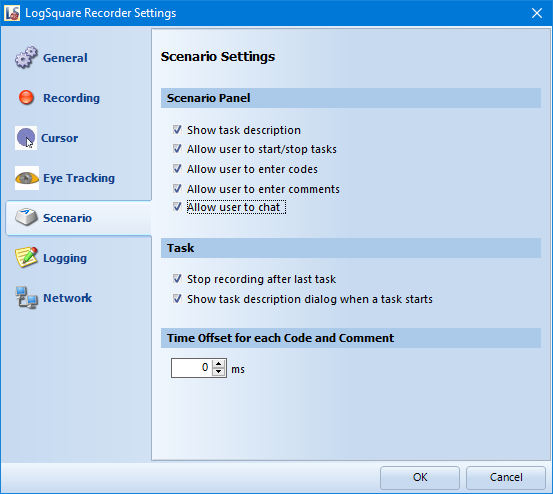Click Time Offset for each Code and Comment header
553x494 pixels.
coord(351,338)
